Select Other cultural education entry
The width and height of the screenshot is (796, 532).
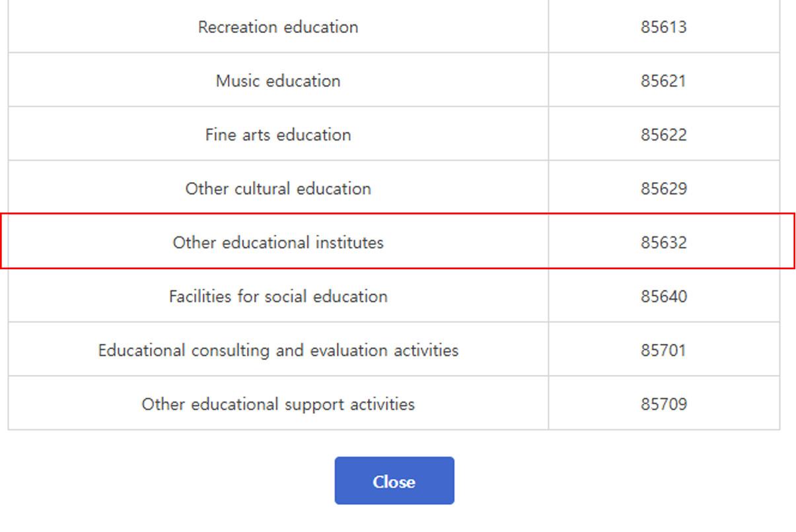click(x=278, y=189)
